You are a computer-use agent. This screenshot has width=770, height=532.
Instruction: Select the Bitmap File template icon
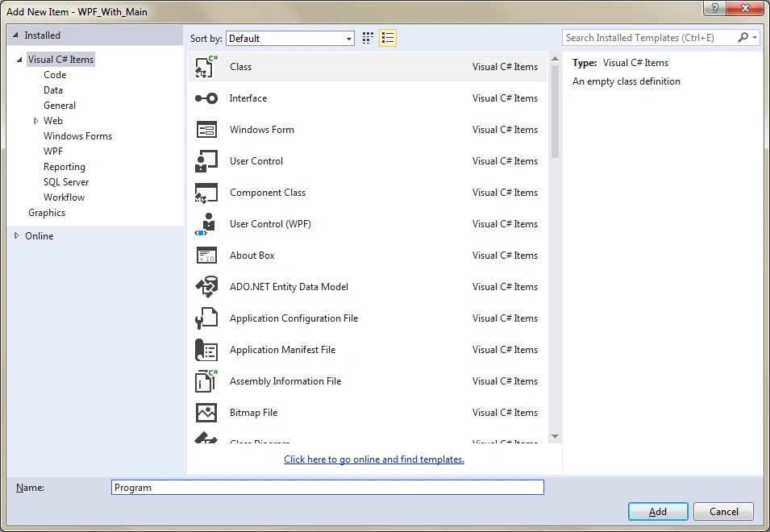click(206, 412)
